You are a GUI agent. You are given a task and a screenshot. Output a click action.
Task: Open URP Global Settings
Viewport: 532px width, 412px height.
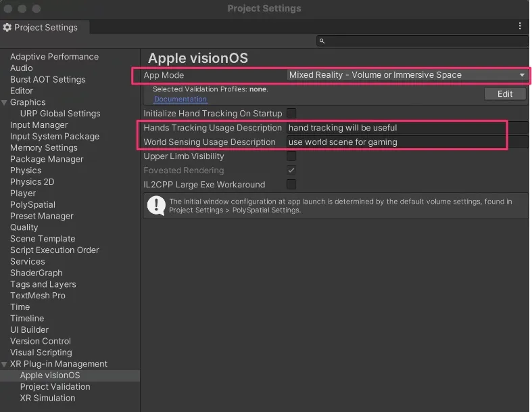click(x=60, y=114)
